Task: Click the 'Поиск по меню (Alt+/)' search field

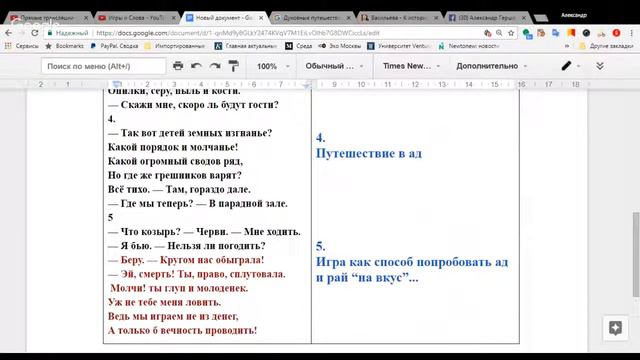Action: (x=103, y=66)
